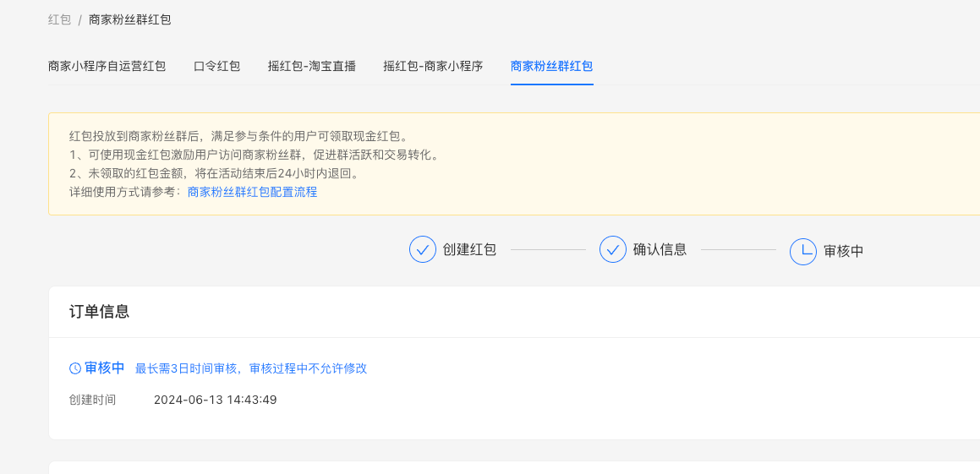Click the 审核中 step label in progress bar
The height and width of the screenshot is (474, 980).
click(x=844, y=251)
